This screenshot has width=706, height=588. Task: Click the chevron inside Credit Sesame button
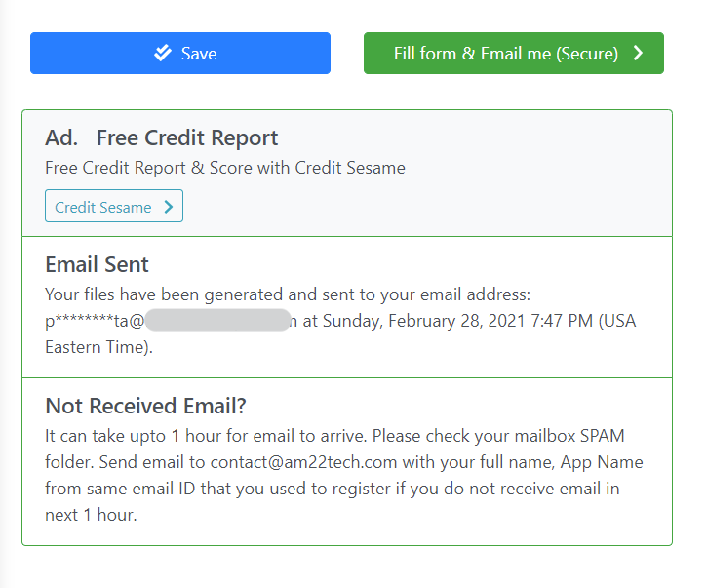pos(169,207)
